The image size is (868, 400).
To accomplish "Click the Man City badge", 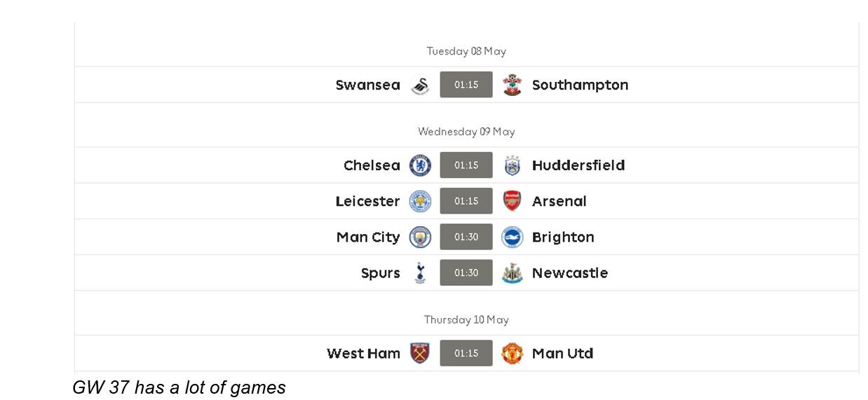I will coord(420,237).
